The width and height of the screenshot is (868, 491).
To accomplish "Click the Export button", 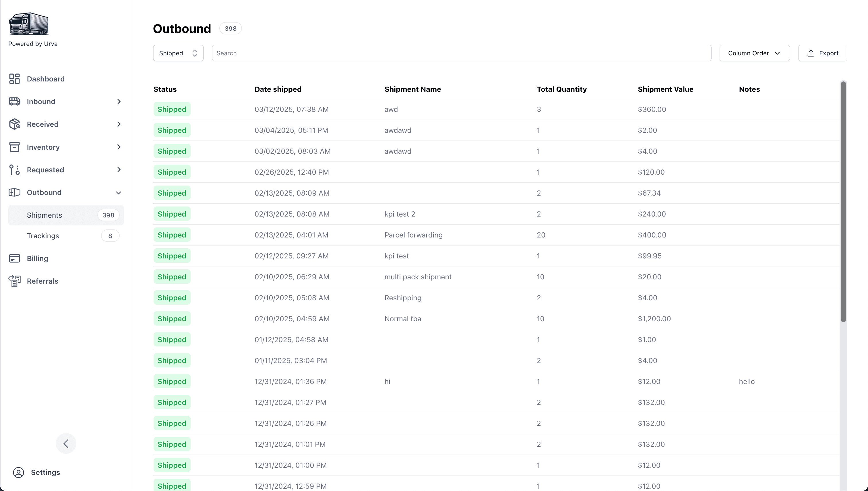I will [x=822, y=53].
